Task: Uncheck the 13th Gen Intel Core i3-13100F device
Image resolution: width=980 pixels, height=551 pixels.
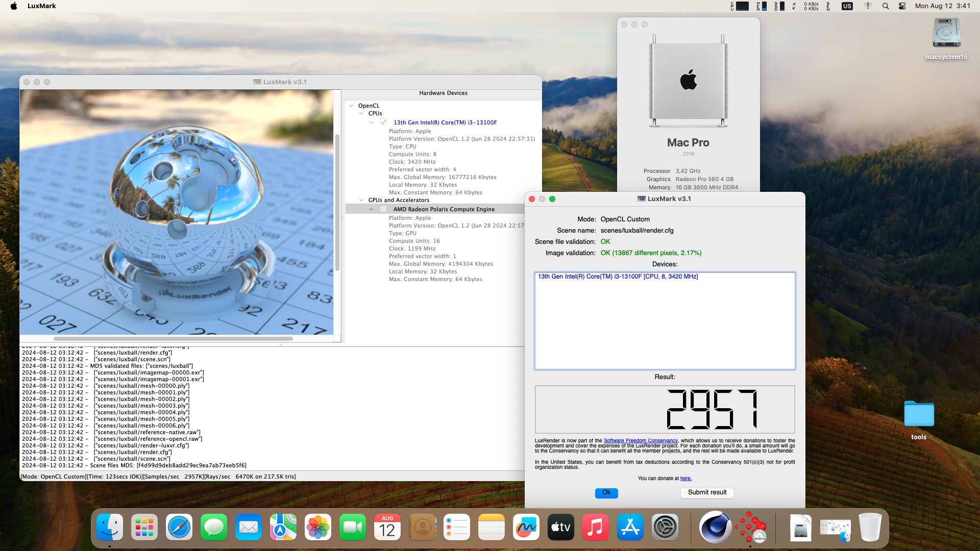Action: click(383, 122)
